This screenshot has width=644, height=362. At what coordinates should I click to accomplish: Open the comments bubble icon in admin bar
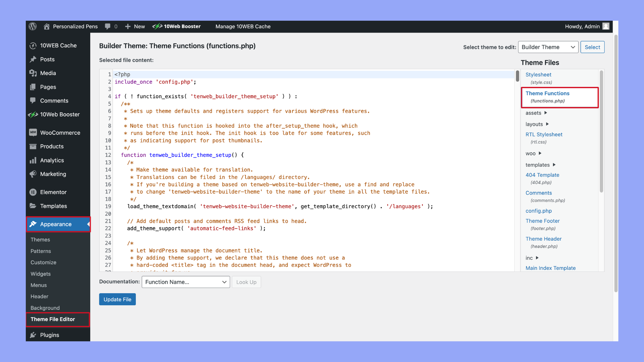(108, 26)
